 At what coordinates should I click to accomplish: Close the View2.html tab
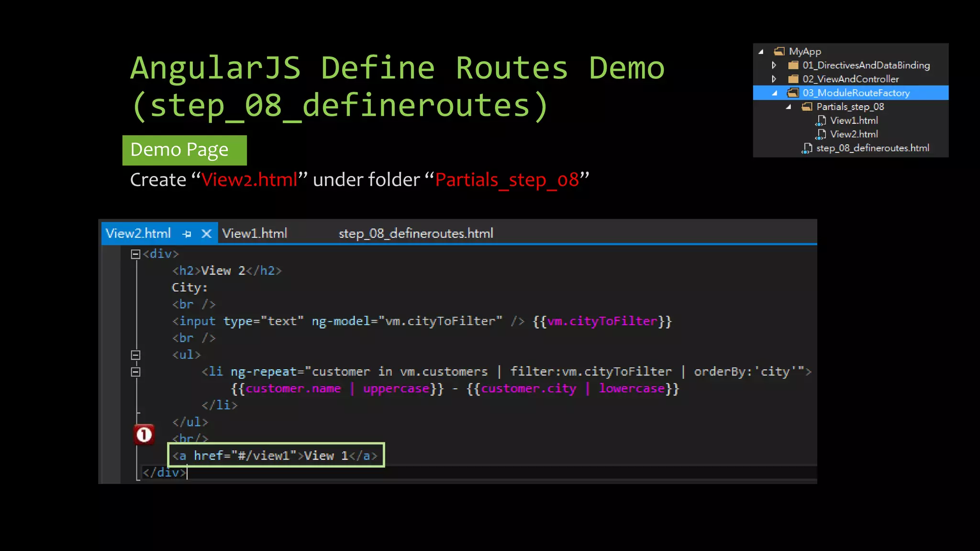(x=206, y=233)
